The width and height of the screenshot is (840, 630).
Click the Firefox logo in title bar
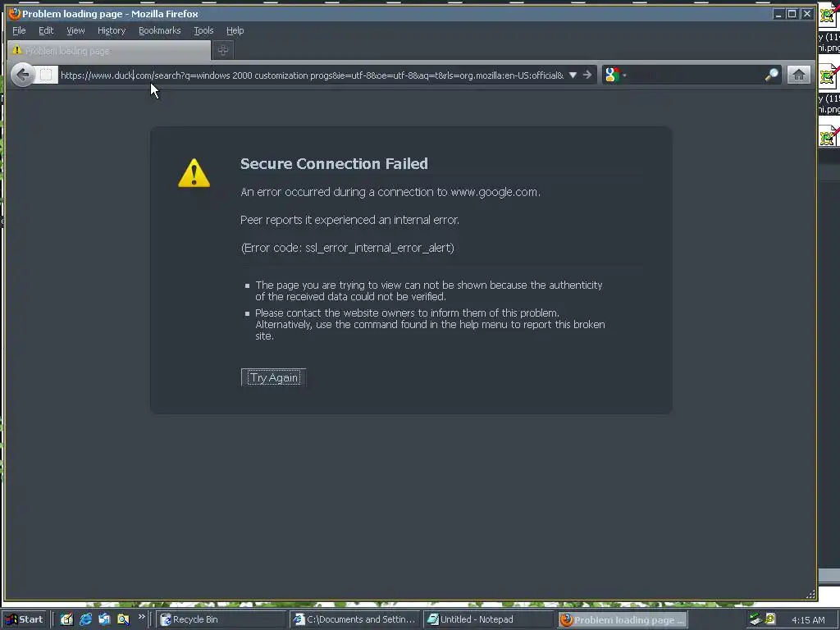point(15,13)
